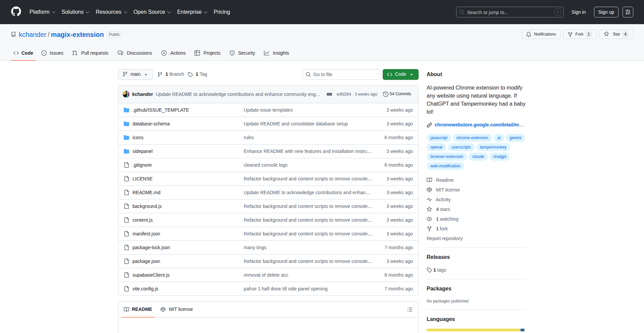Click the GitHub logo icon
Image resolution: width=644 pixels, height=333 pixels.
[16, 12]
